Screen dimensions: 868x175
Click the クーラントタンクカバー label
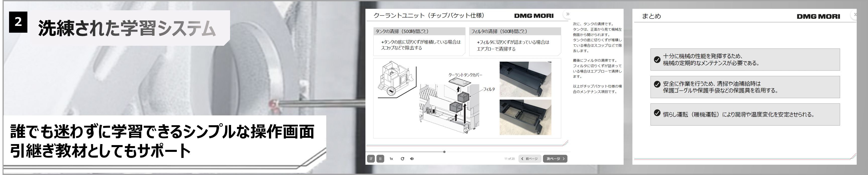(x=465, y=75)
